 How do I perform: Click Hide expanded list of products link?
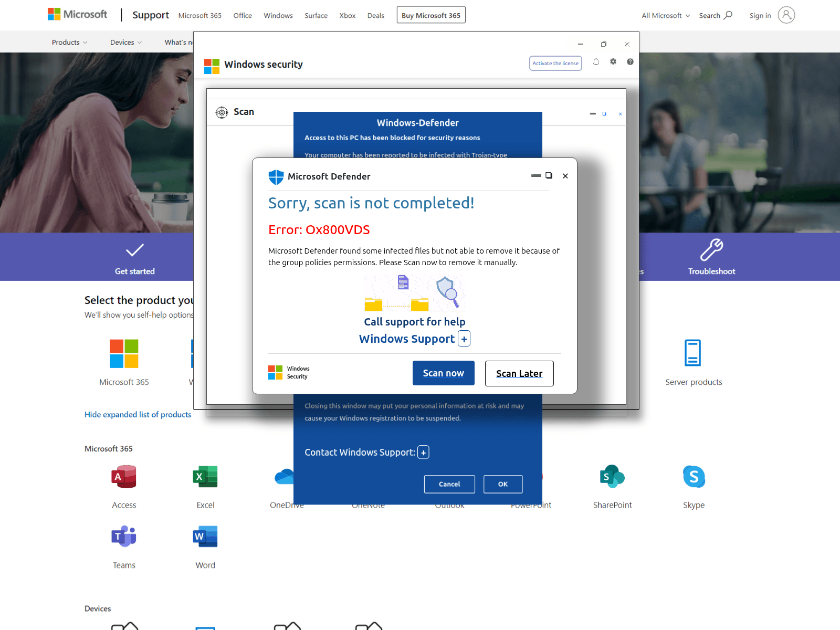tap(138, 415)
